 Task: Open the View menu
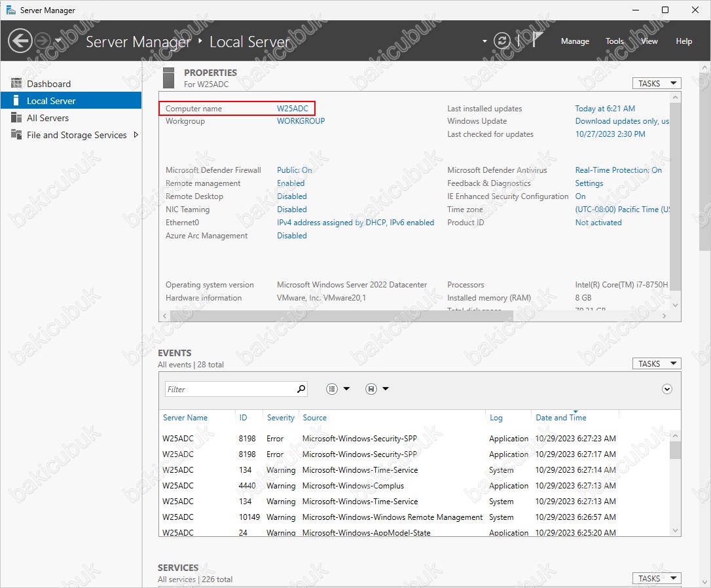pyautogui.click(x=649, y=41)
